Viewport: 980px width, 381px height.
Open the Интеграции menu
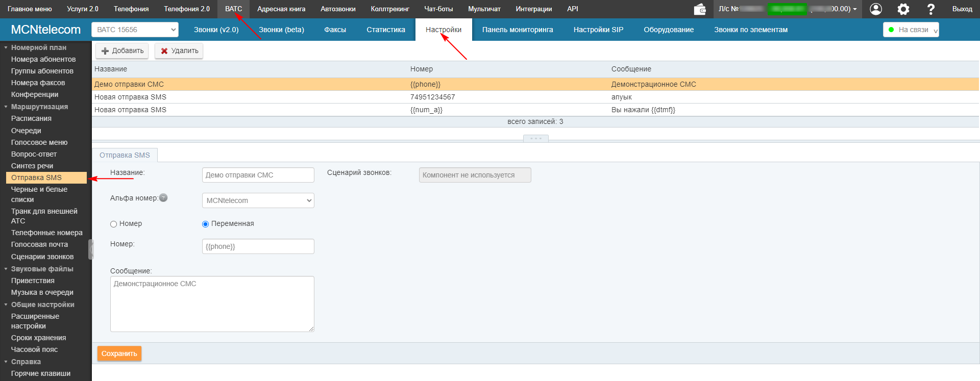[534, 9]
